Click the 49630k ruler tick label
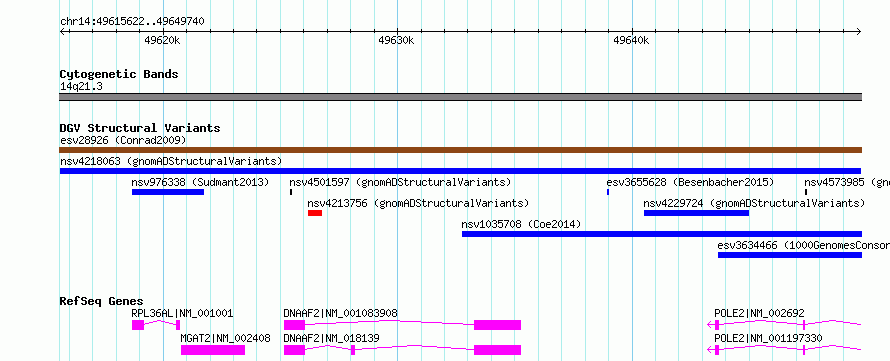This screenshot has height=361, width=890. tap(397, 40)
